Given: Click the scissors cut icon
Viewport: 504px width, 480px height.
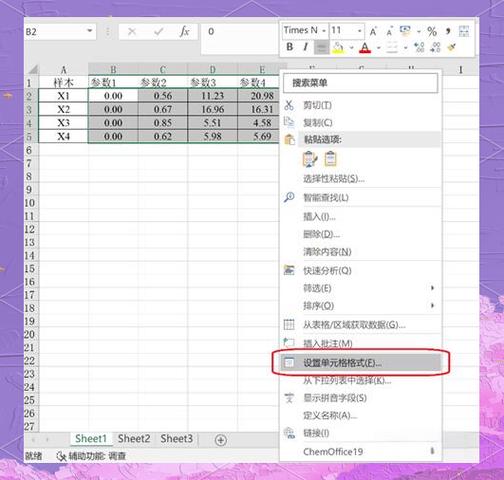Looking at the screenshot, I should pos(289,105).
